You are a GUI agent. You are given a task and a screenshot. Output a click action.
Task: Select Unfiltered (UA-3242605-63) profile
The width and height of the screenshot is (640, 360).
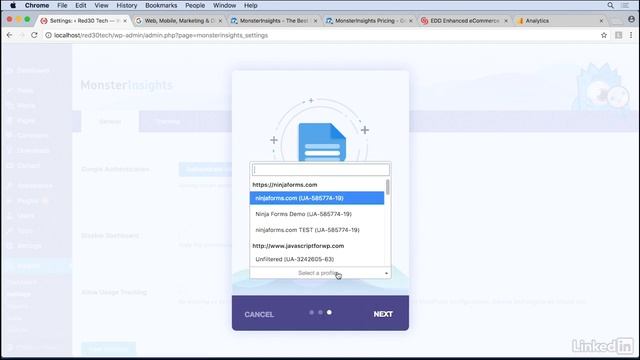click(x=317, y=259)
